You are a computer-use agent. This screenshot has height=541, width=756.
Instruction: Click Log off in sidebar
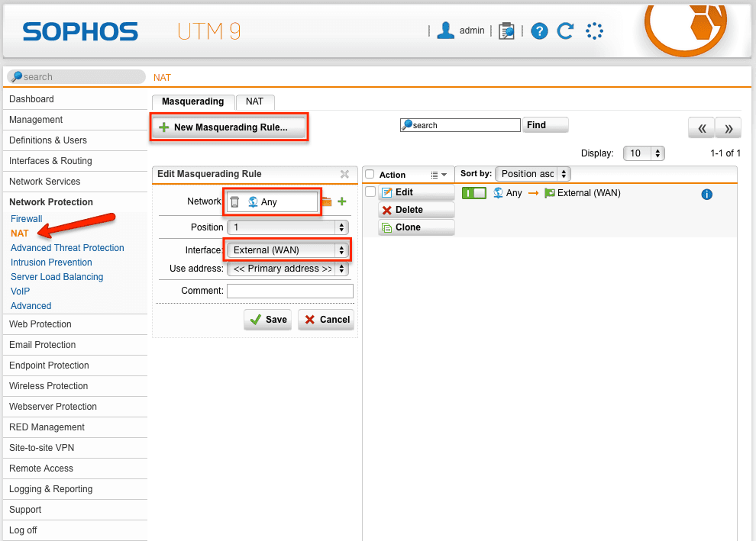coord(75,530)
